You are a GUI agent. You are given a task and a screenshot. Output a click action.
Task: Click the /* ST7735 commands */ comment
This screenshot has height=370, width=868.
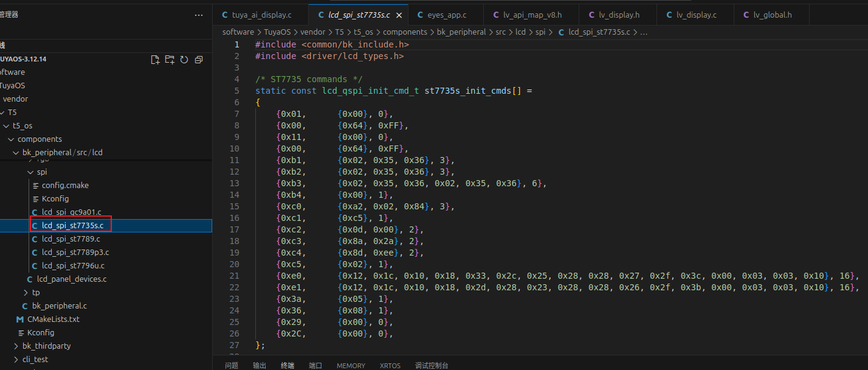click(x=309, y=79)
